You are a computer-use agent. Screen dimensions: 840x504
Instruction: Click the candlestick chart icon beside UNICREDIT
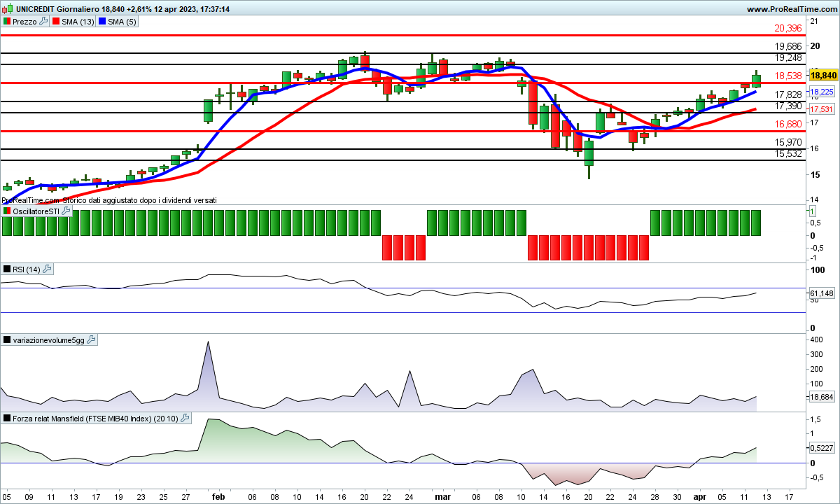(8, 9)
